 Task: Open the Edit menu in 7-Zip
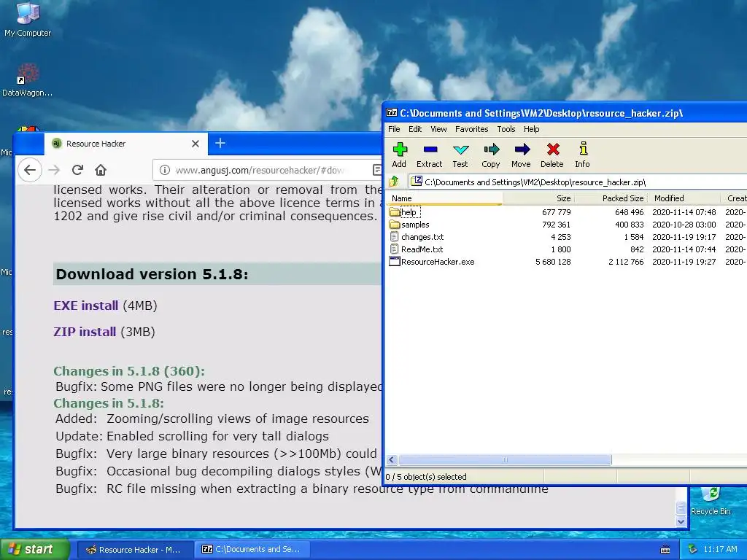pos(415,129)
